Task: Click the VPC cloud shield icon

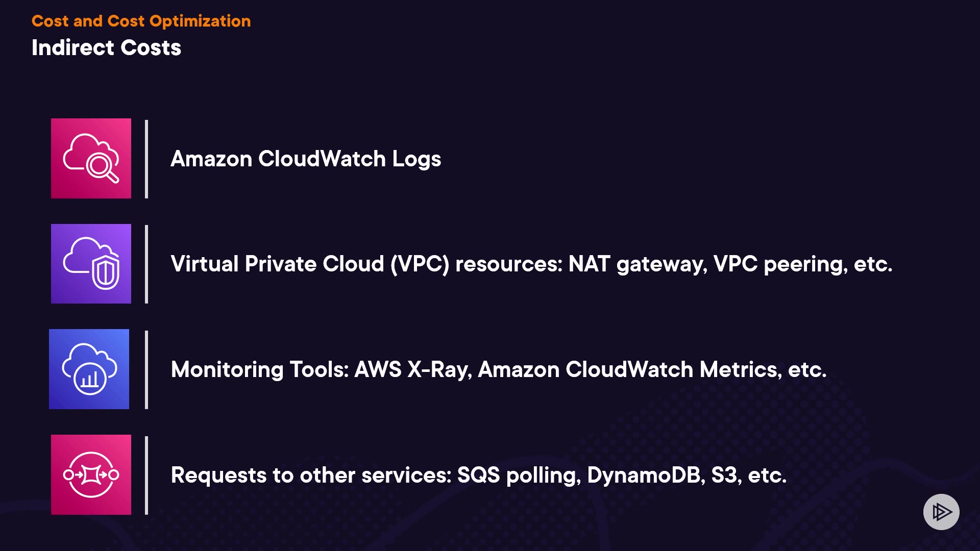Action: (91, 264)
